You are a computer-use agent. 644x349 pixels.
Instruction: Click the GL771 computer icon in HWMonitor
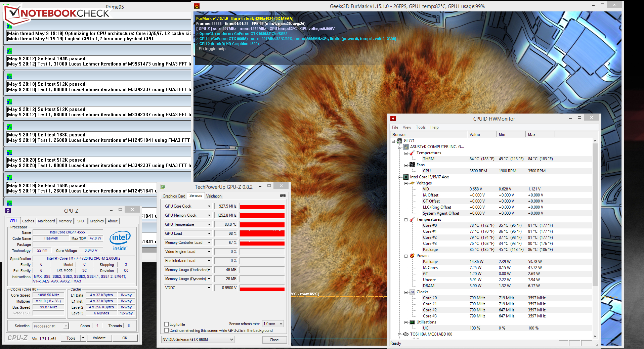(399, 141)
